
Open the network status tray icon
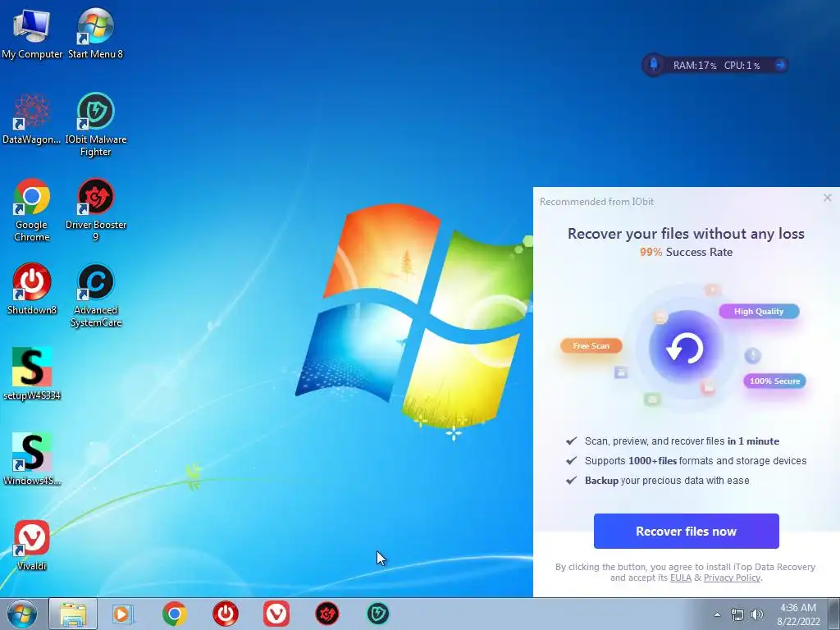[737, 614]
